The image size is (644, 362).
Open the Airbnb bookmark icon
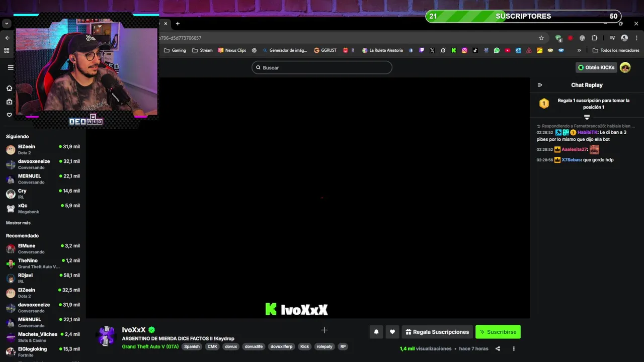(529, 50)
